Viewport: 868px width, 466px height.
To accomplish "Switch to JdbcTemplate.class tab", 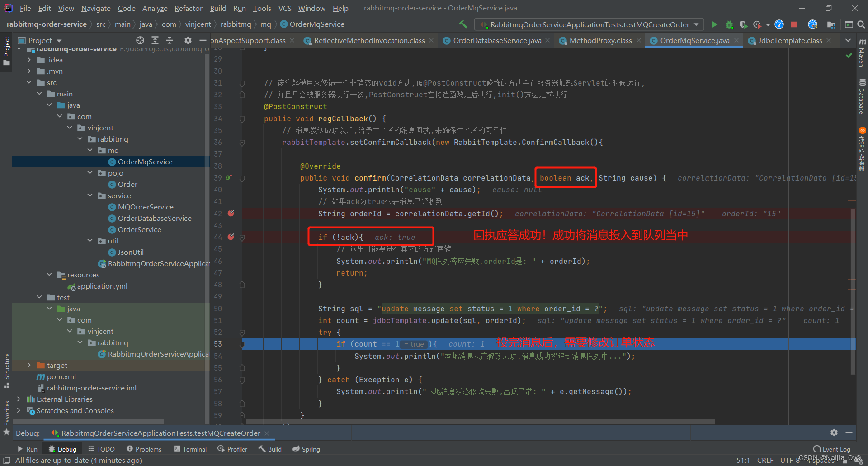I will (x=790, y=40).
